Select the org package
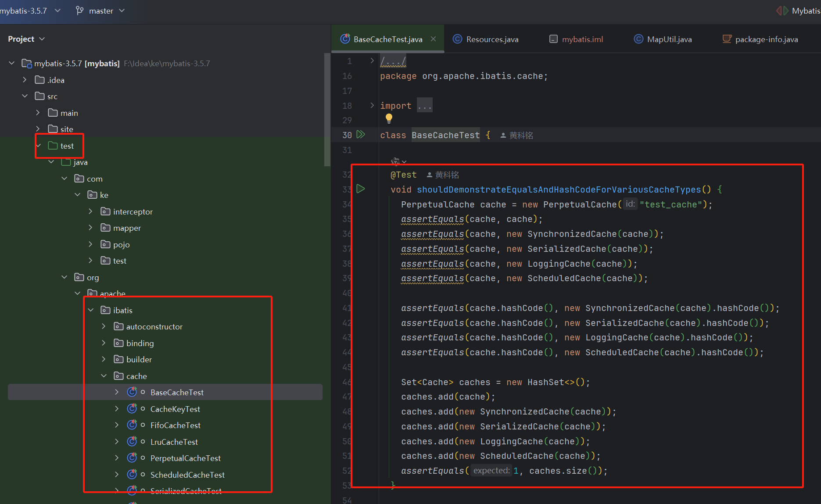 pyautogui.click(x=93, y=277)
